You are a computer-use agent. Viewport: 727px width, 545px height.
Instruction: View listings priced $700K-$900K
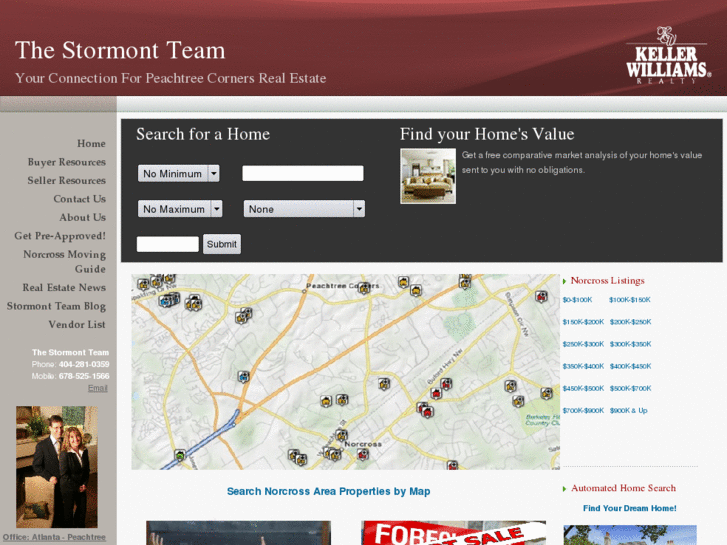583,410
